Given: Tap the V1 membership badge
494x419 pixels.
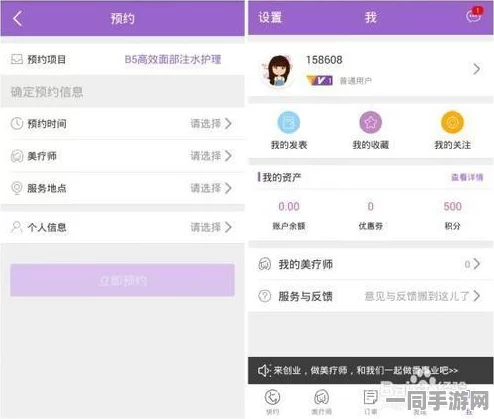Looking at the screenshot, I should [319, 80].
